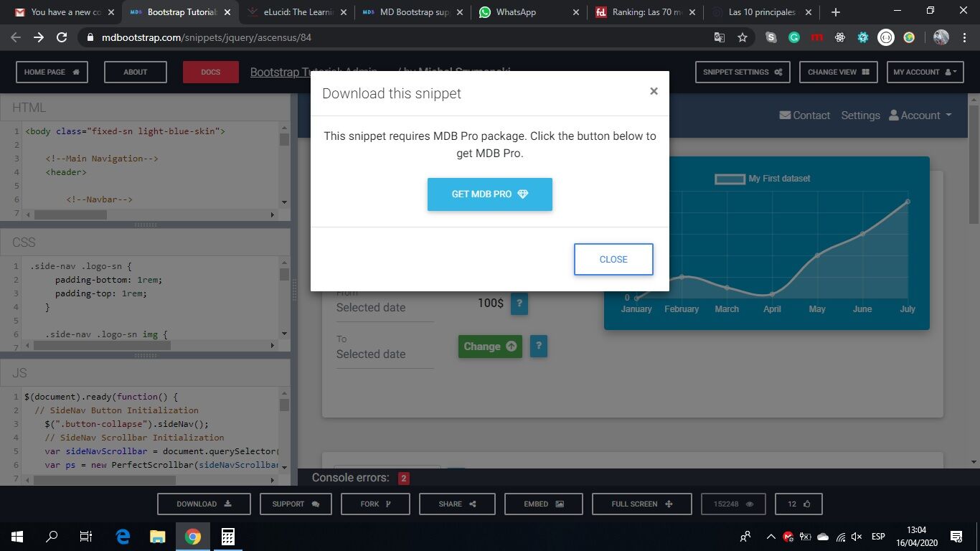Close the Download this snippet dialog with X

pos(654,91)
